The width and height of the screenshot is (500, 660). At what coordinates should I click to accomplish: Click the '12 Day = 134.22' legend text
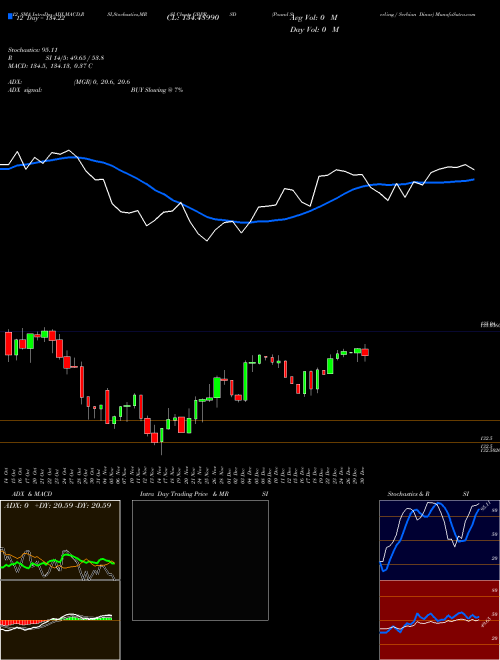[x=39, y=18]
